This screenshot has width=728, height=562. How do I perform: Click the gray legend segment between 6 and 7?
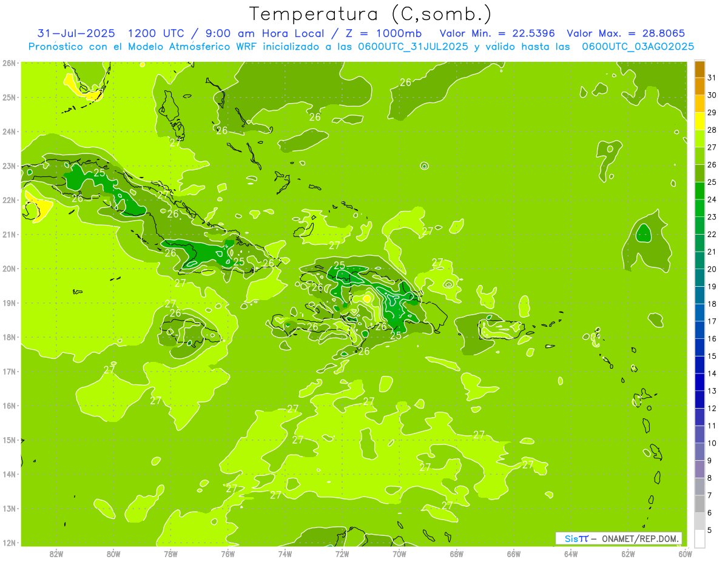[x=699, y=504]
